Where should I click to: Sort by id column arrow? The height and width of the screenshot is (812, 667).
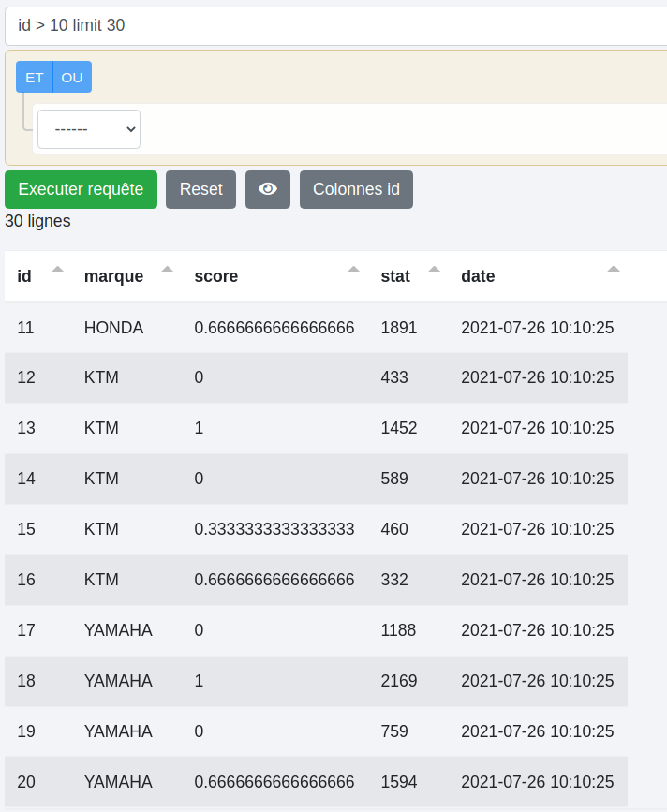click(58, 270)
